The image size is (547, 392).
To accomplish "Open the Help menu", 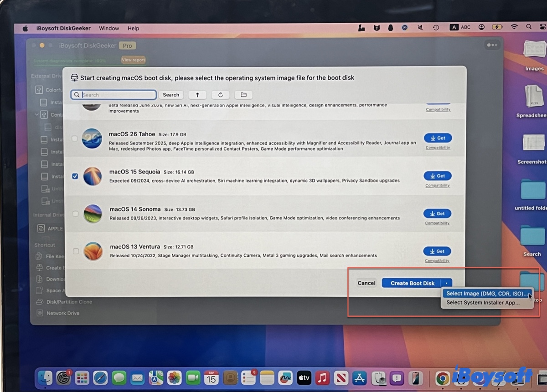I will coord(133,28).
